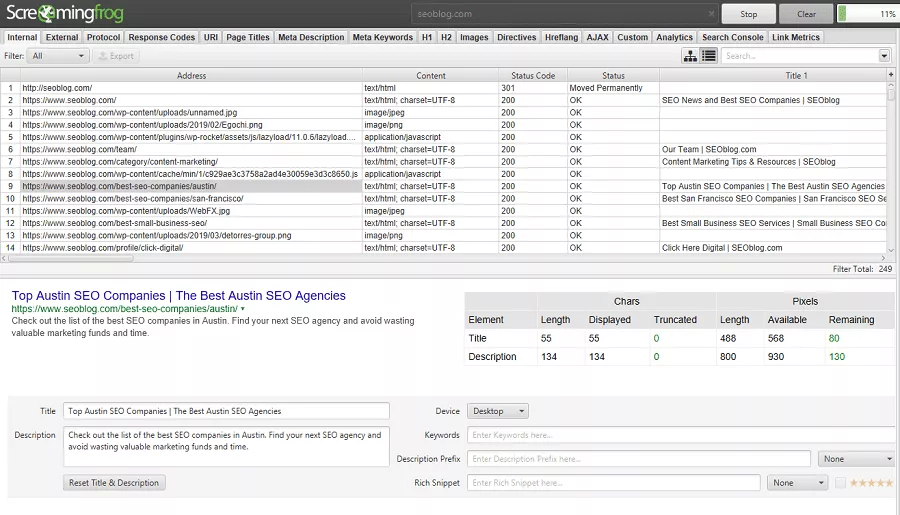The width and height of the screenshot is (900, 515).
Task: Switch to tree view icon
Action: pos(690,56)
